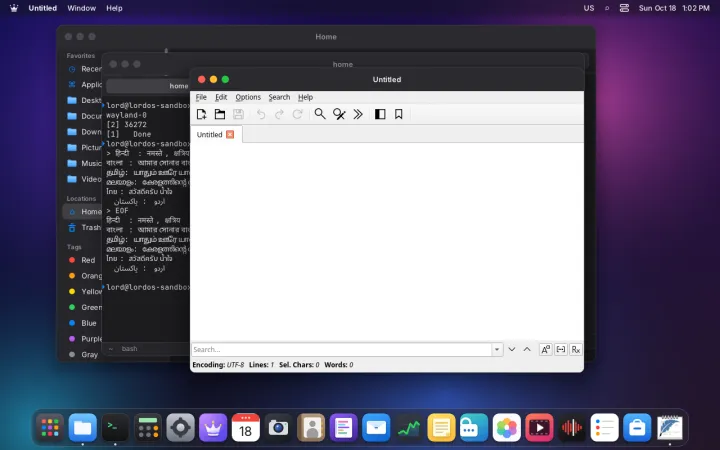The height and width of the screenshot is (450, 720).
Task: Open the Options menu
Action: [x=248, y=97]
